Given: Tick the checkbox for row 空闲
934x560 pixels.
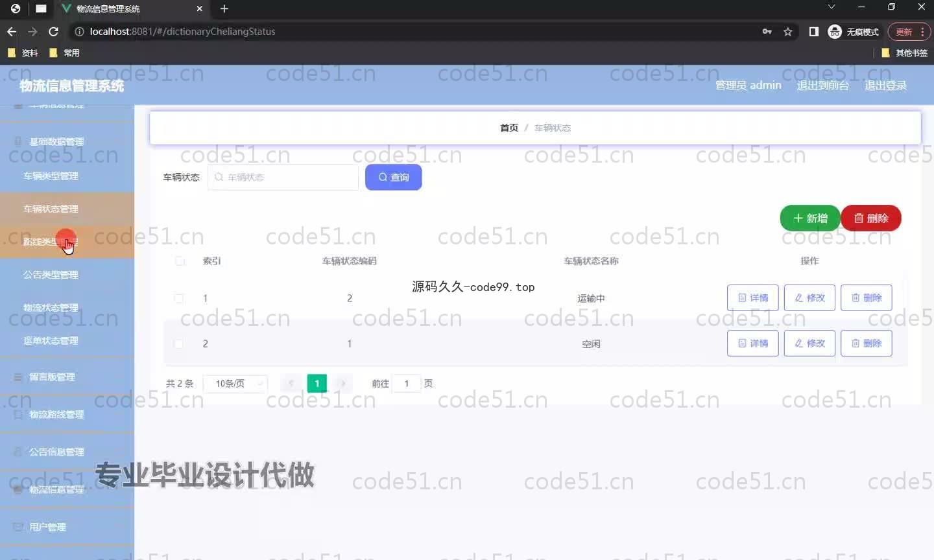Looking at the screenshot, I should coord(179,344).
